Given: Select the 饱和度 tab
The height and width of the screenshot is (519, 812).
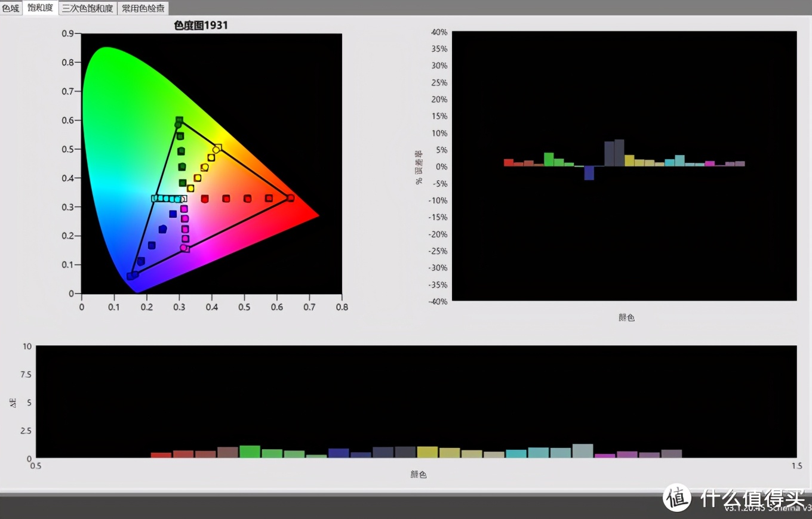Looking at the screenshot, I should pos(41,8).
